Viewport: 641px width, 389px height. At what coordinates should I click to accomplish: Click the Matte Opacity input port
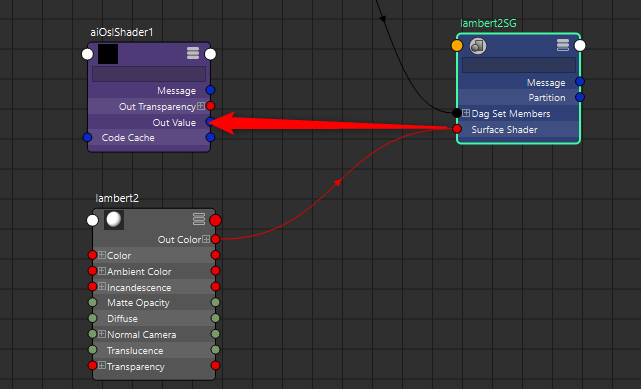coord(93,302)
